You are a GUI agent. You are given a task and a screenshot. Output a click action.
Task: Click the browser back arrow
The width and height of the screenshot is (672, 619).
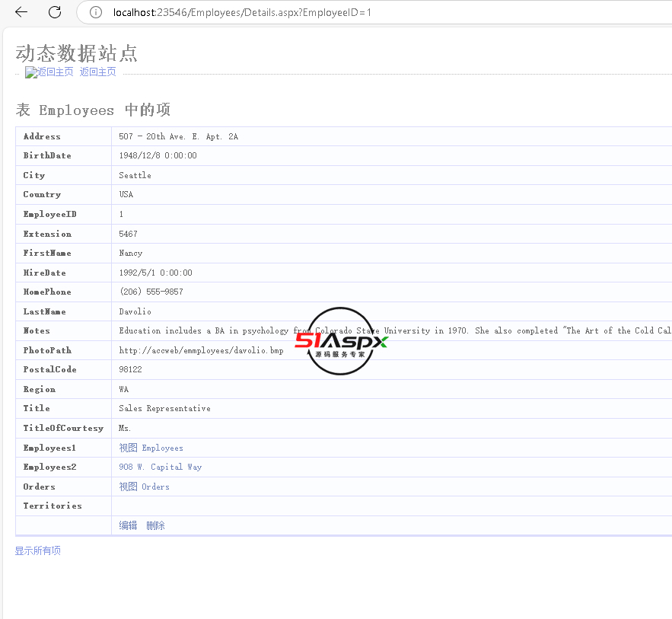[x=21, y=12]
